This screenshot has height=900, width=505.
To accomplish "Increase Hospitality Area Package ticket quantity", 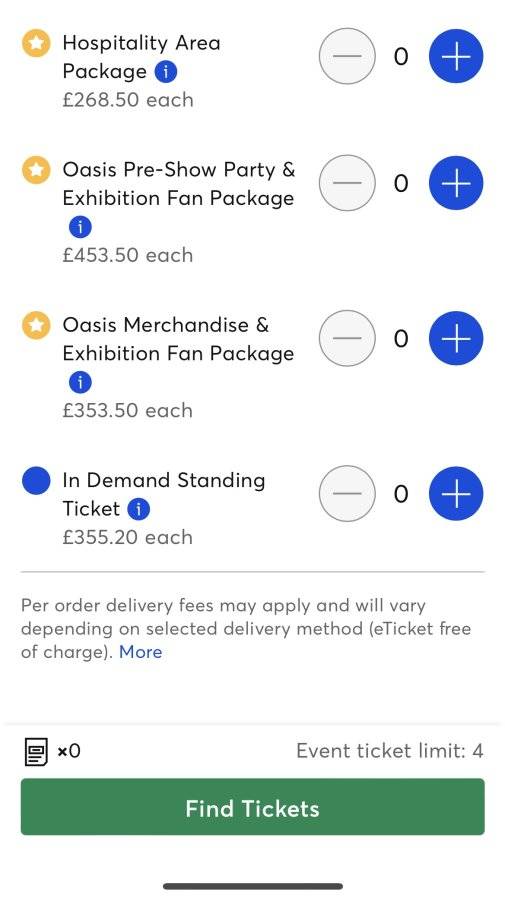I will (456, 56).
